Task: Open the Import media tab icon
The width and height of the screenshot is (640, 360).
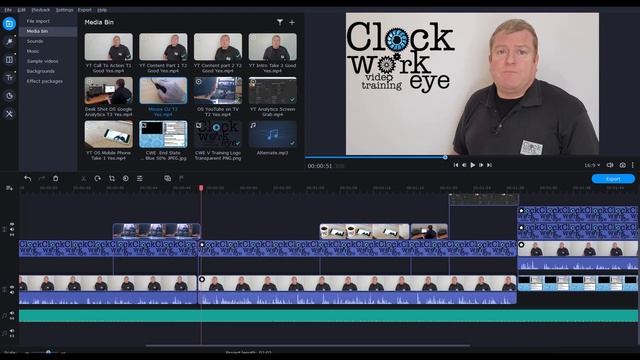Action: click(9, 24)
